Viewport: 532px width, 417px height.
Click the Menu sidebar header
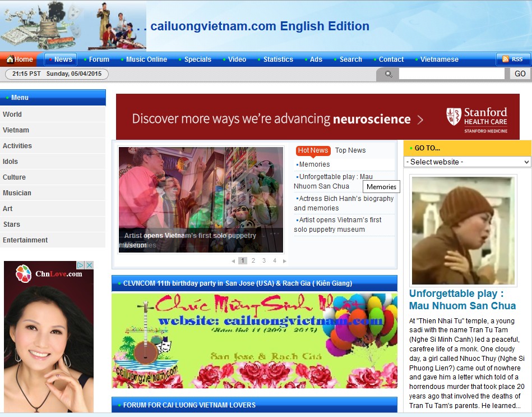pyautogui.click(x=53, y=98)
